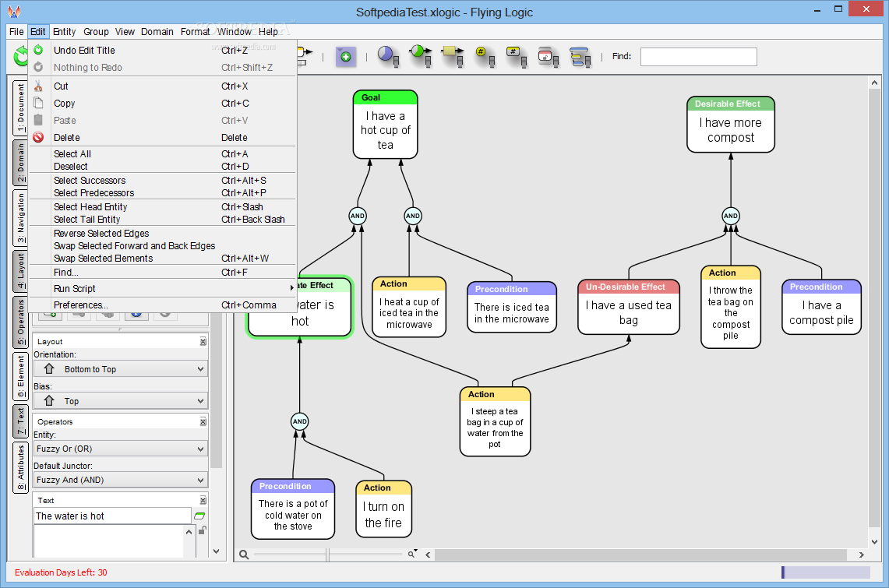Close the Text panel with its X box

tap(203, 501)
